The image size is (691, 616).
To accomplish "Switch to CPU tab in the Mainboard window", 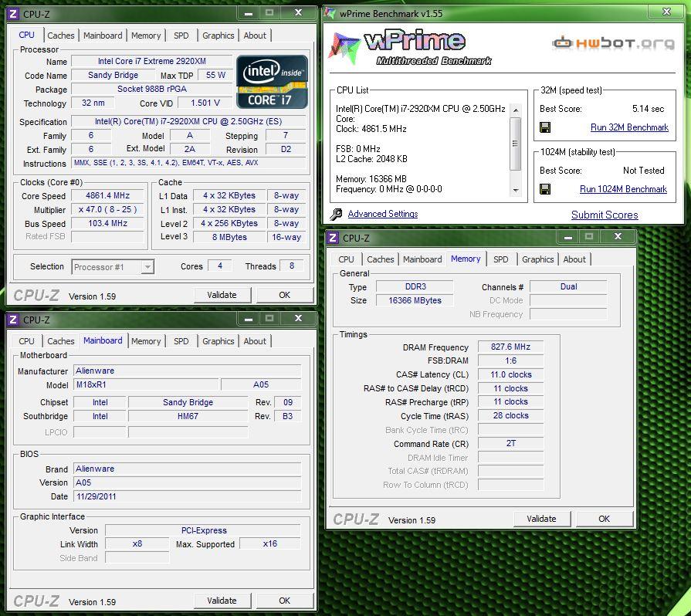I will coord(26,341).
